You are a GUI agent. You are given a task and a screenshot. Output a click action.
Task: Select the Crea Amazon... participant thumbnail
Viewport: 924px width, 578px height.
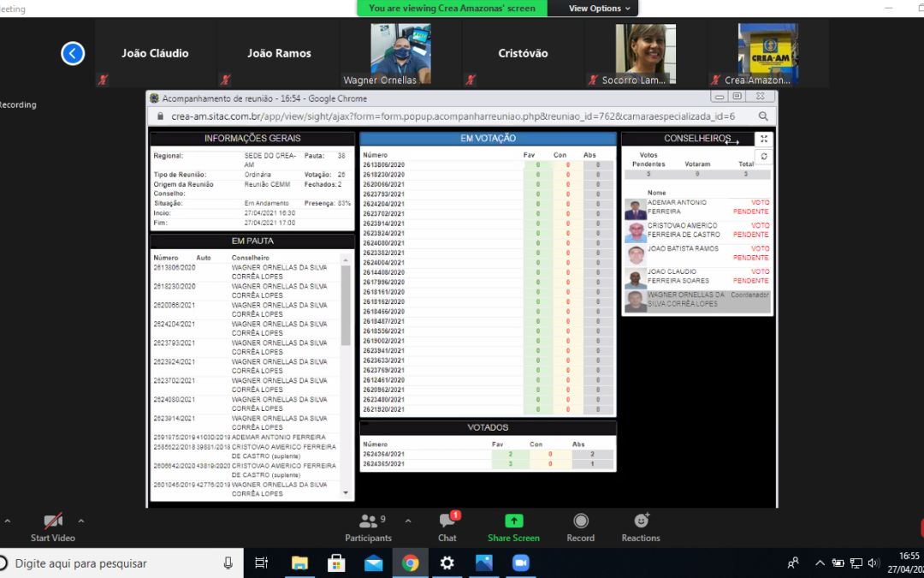coord(768,53)
